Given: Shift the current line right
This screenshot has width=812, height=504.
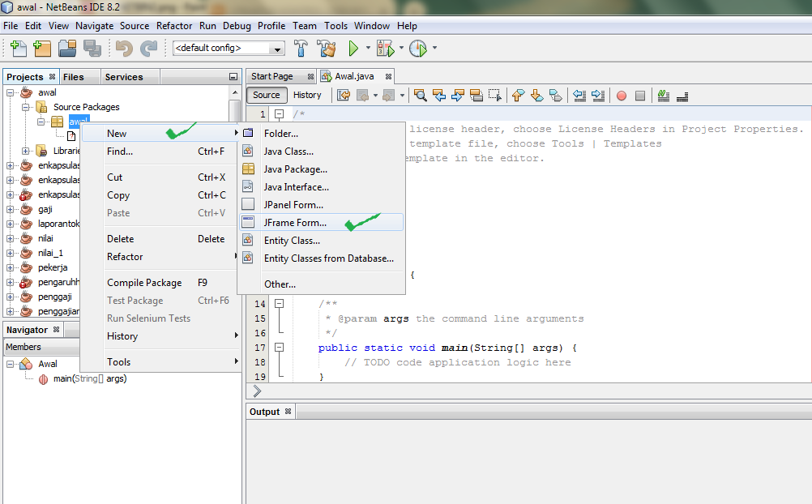Looking at the screenshot, I should (597, 95).
